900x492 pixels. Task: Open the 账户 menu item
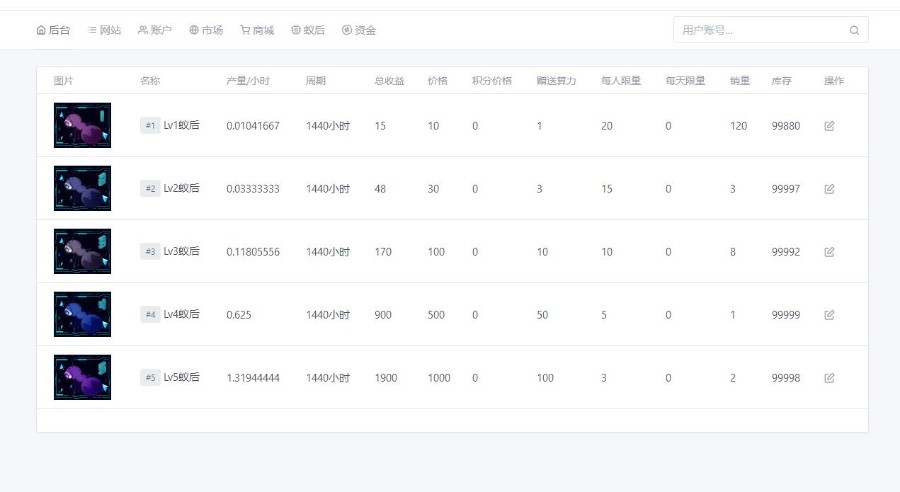155,30
